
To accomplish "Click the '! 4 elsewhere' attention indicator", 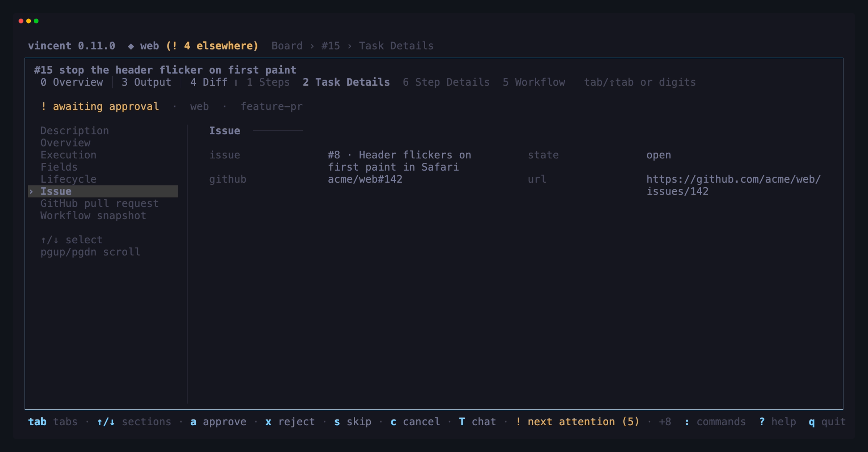I will point(212,46).
